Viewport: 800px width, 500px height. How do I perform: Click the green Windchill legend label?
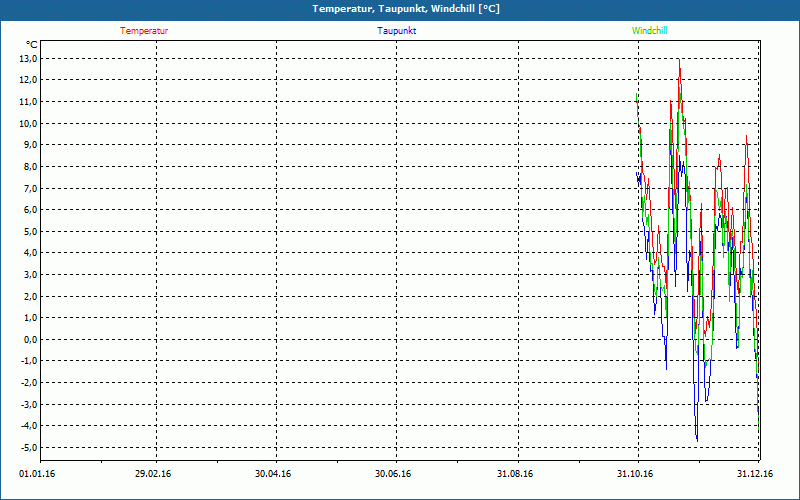tap(649, 31)
